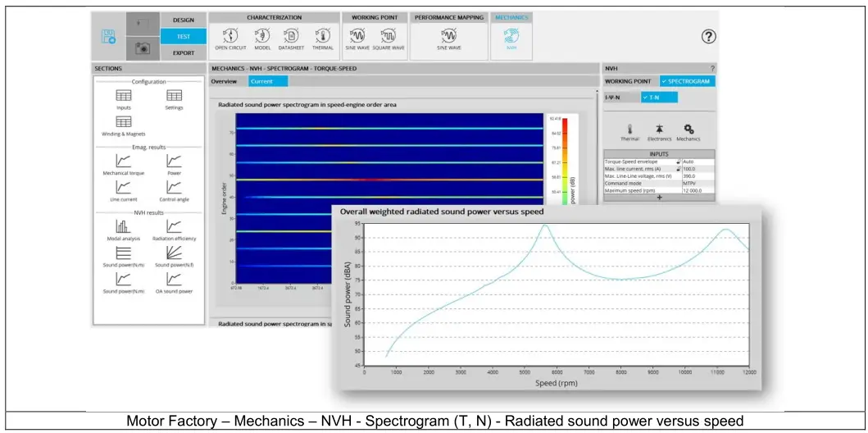Click the INPUTS table header
Image resolution: width=868 pixels, height=433 pixels.
pos(659,154)
